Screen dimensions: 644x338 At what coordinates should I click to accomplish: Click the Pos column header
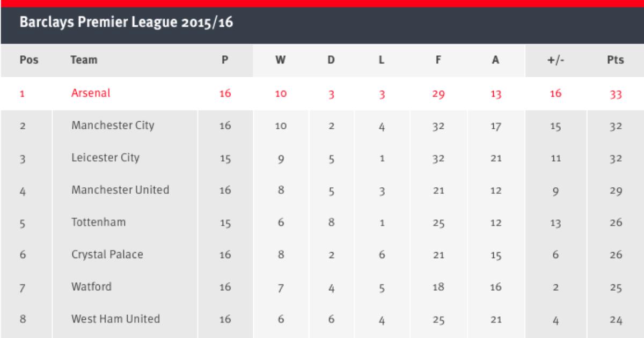pyautogui.click(x=29, y=61)
